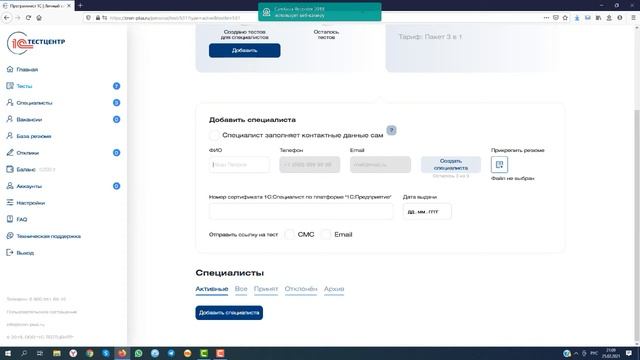
Task: Open the Аккаунты sidebar icon
Action: [10, 186]
